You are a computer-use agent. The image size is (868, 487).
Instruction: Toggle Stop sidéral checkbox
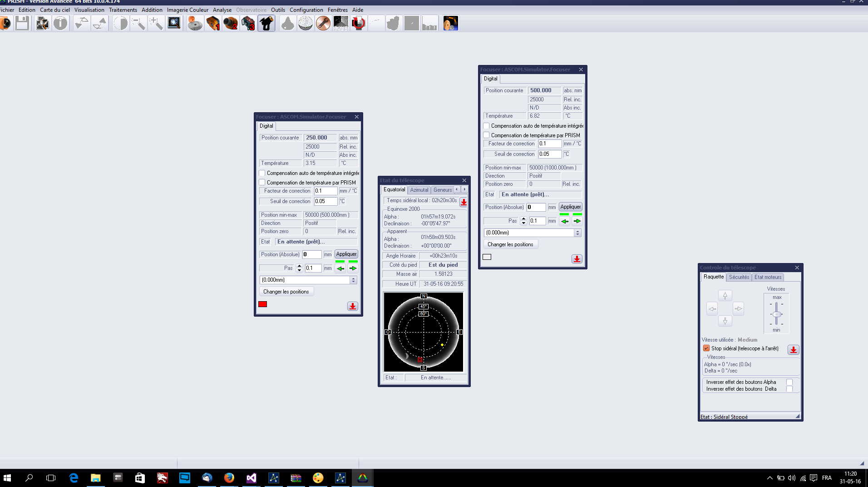pyautogui.click(x=706, y=348)
